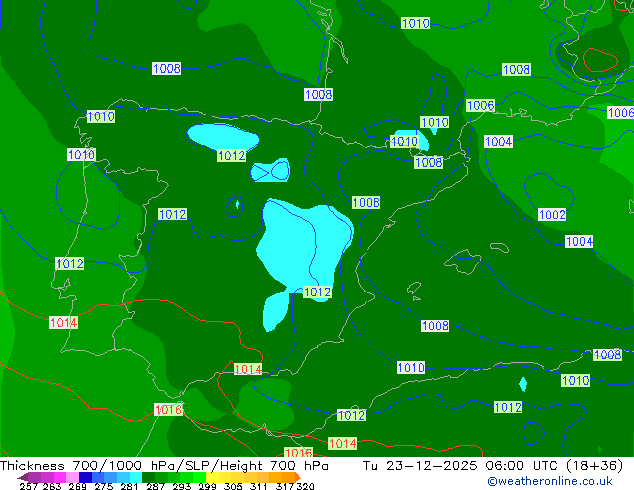
Task: Click the 1010 label at the top of the map
Action: (416, 23)
